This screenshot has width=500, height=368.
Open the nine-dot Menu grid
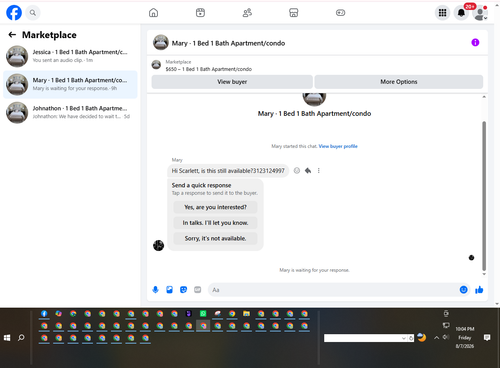pos(442,13)
